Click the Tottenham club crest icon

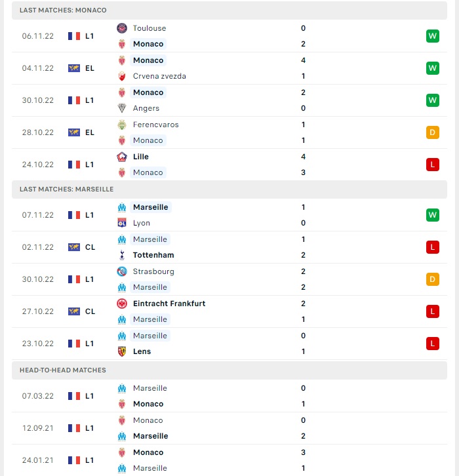click(122, 255)
